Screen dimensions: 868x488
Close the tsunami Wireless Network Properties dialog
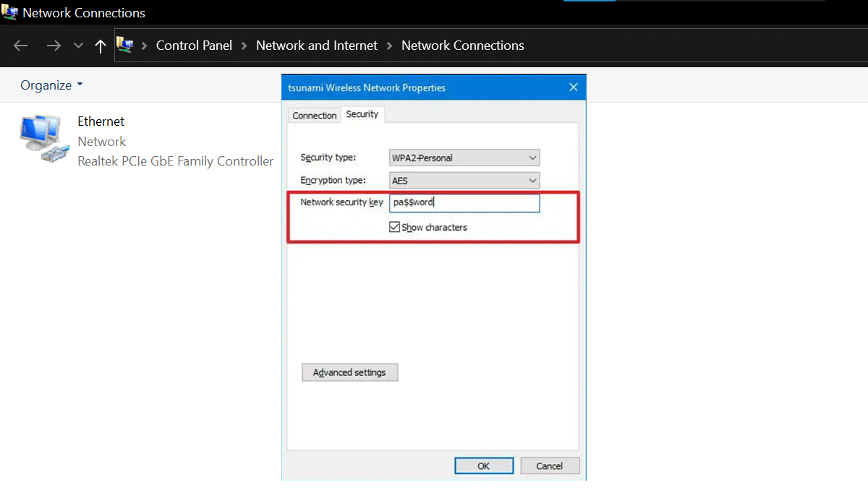click(574, 87)
